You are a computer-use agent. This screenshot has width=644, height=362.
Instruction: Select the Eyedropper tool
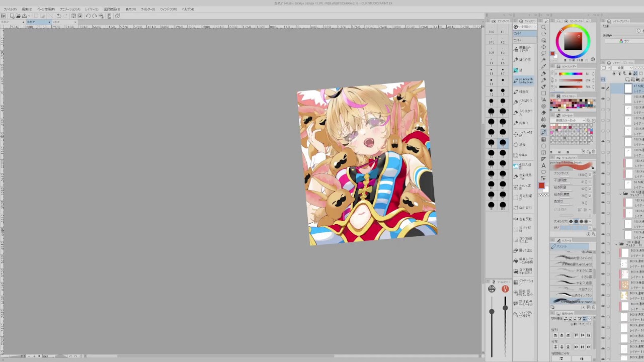click(543, 66)
